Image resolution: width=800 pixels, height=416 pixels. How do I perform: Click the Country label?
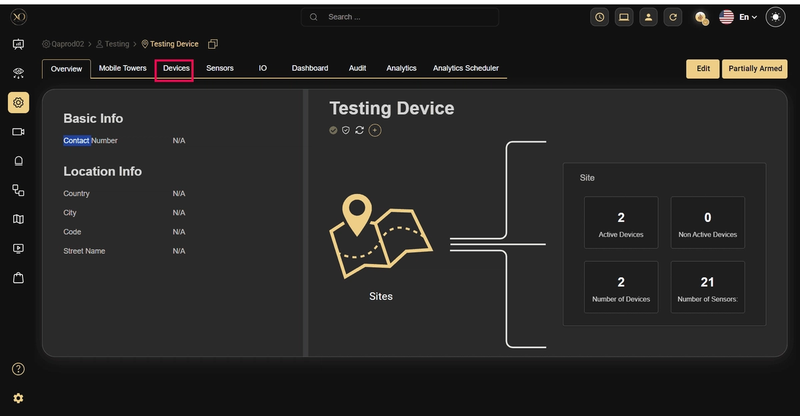coord(77,194)
